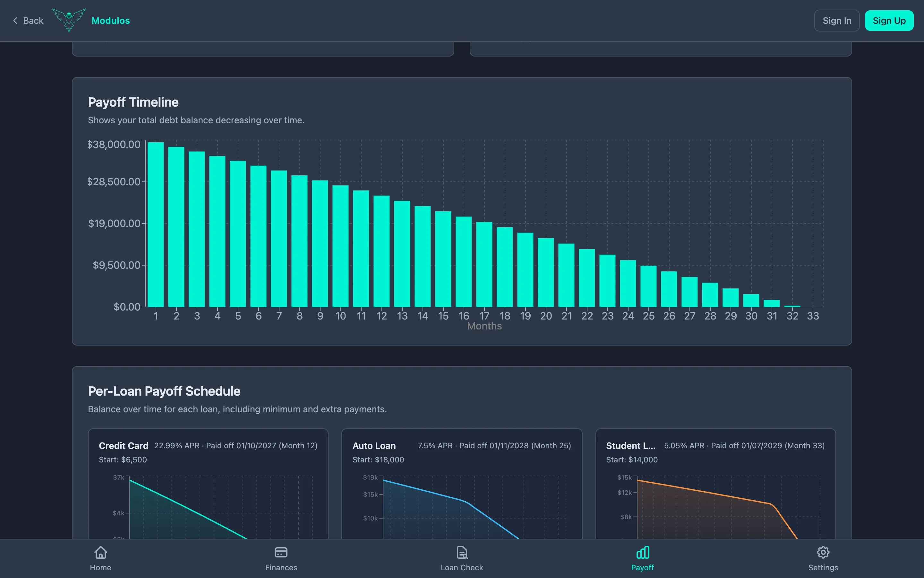Click the Auto Loan title

(x=374, y=446)
